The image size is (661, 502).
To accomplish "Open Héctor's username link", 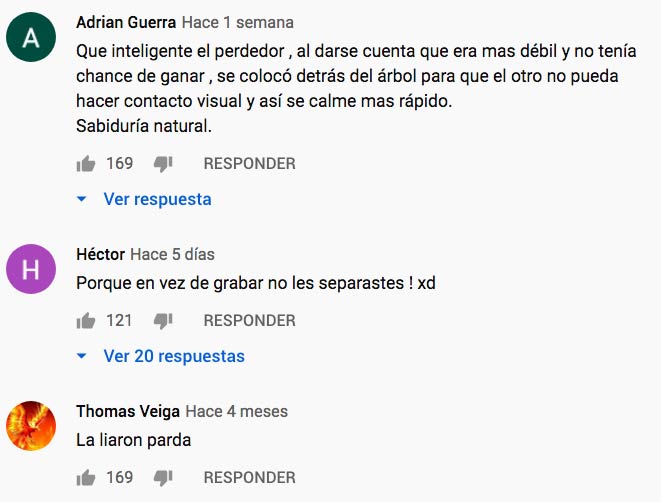I will click(101, 254).
